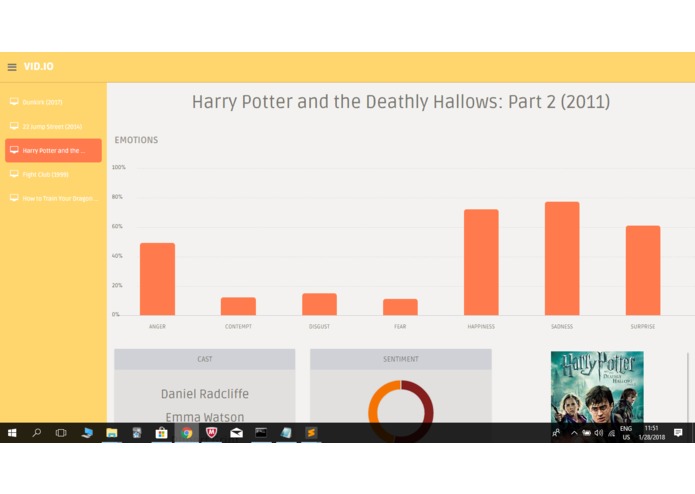
Task: Click the page vertical scrollbar on the right
Action: (x=688, y=388)
